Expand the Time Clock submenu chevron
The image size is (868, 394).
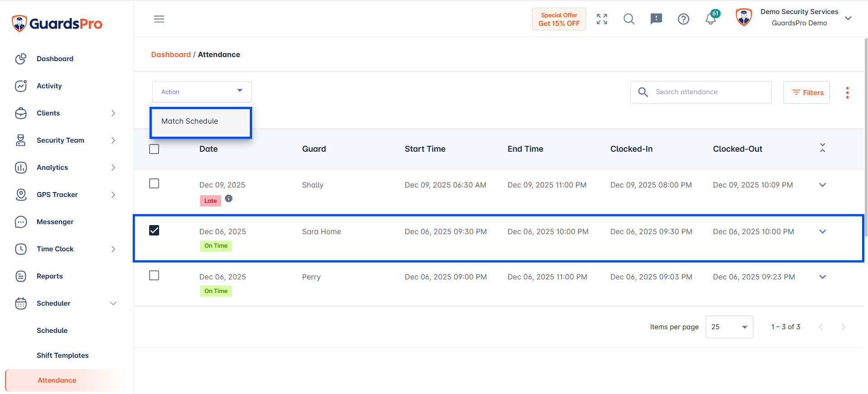pyautogui.click(x=113, y=249)
